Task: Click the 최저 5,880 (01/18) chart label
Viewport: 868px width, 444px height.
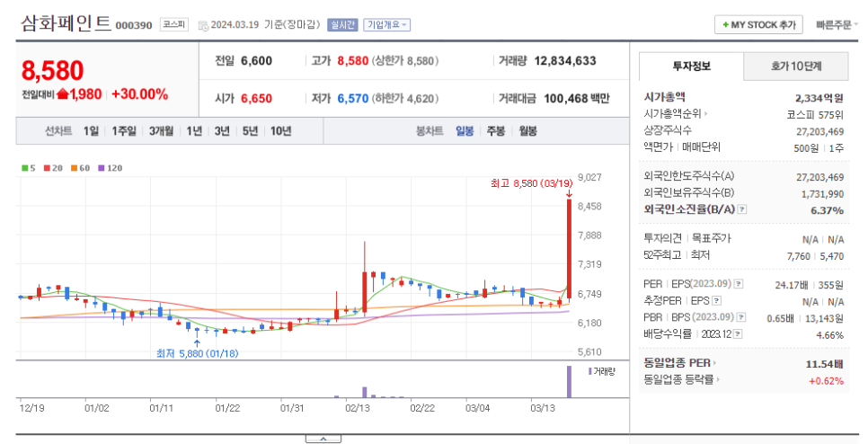Action: point(197,353)
